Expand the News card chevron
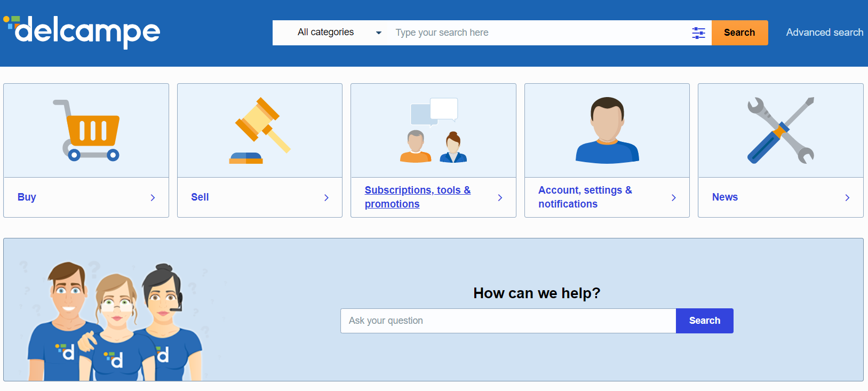The width and height of the screenshot is (868, 391). click(x=847, y=197)
